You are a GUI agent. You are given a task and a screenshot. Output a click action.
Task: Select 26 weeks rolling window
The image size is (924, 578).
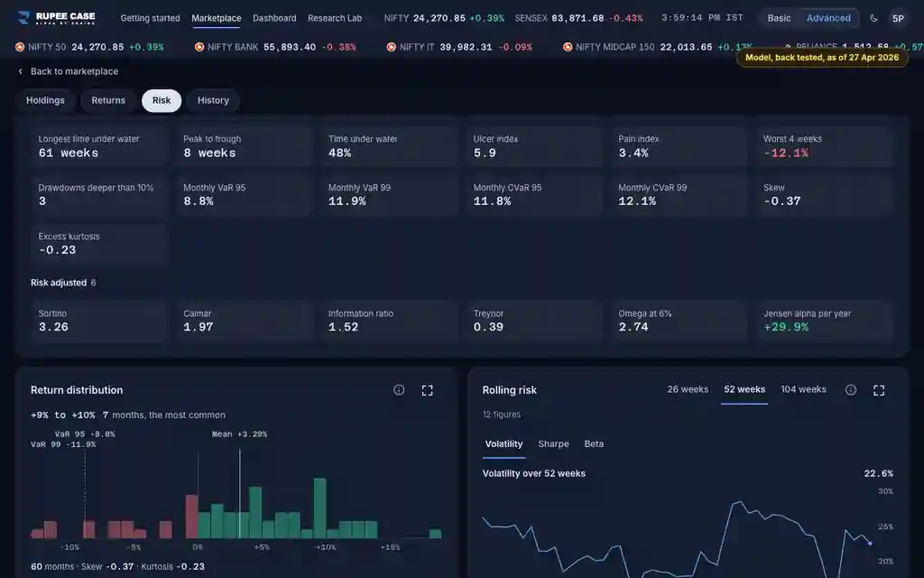(x=688, y=389)
